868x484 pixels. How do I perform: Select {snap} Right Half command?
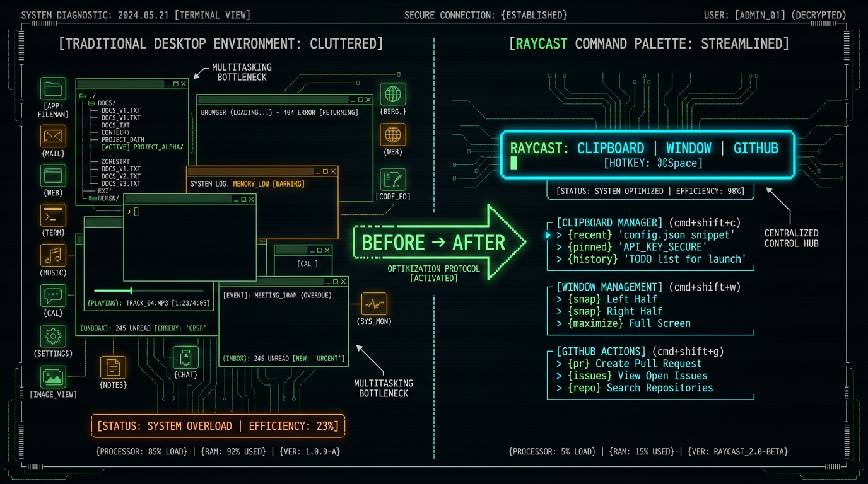[x=609, y=311]
